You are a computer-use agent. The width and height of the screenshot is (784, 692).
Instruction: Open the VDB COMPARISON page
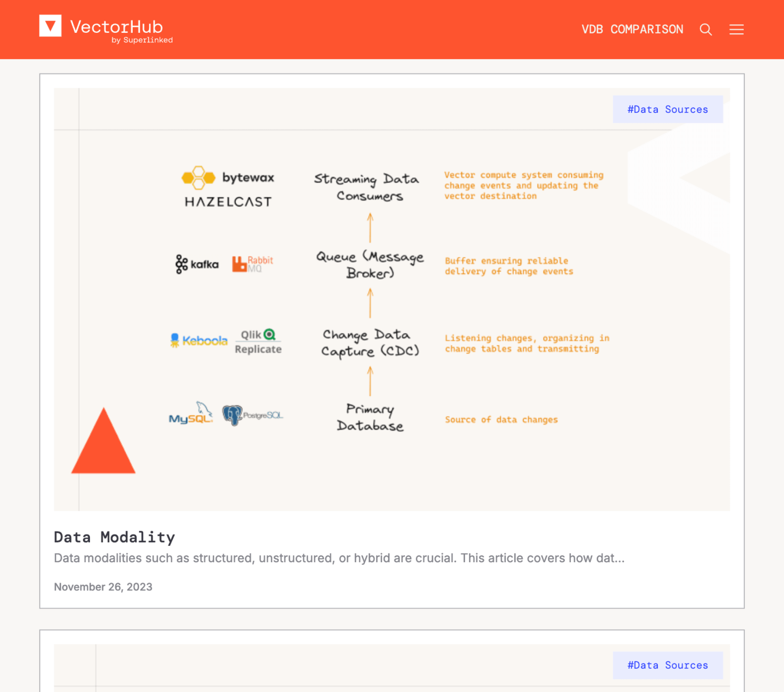click(632, 29)
